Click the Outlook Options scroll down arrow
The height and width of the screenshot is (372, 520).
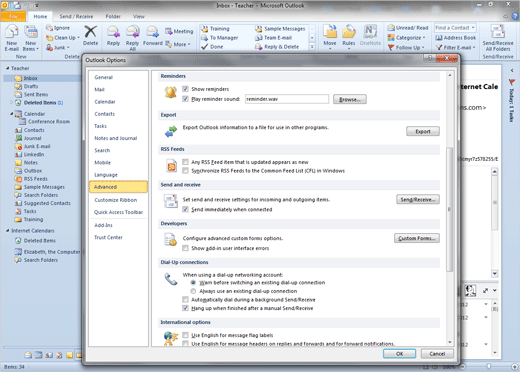(x=450, y=342)
